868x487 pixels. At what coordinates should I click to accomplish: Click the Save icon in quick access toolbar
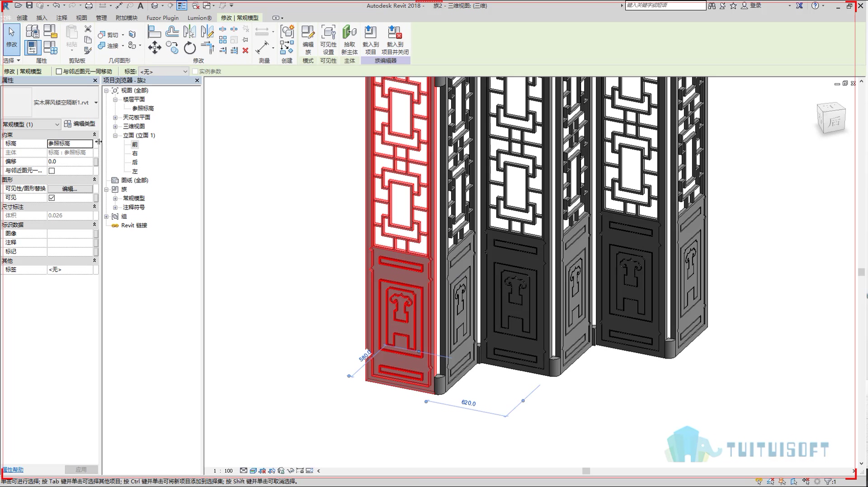point(29,5)
